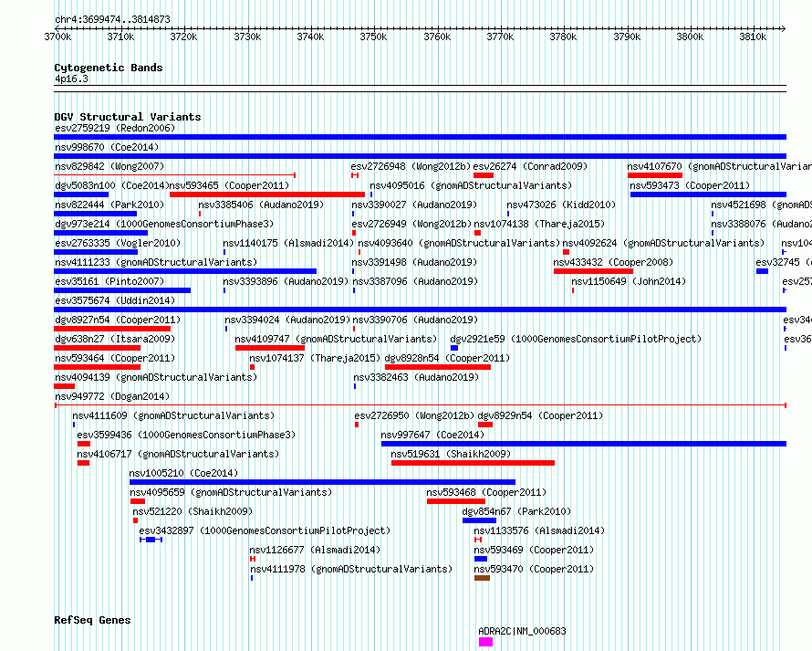Click nsv433432 (Cooper2008) label
This screenshot has width=812, height=651.
coord(613,262)
